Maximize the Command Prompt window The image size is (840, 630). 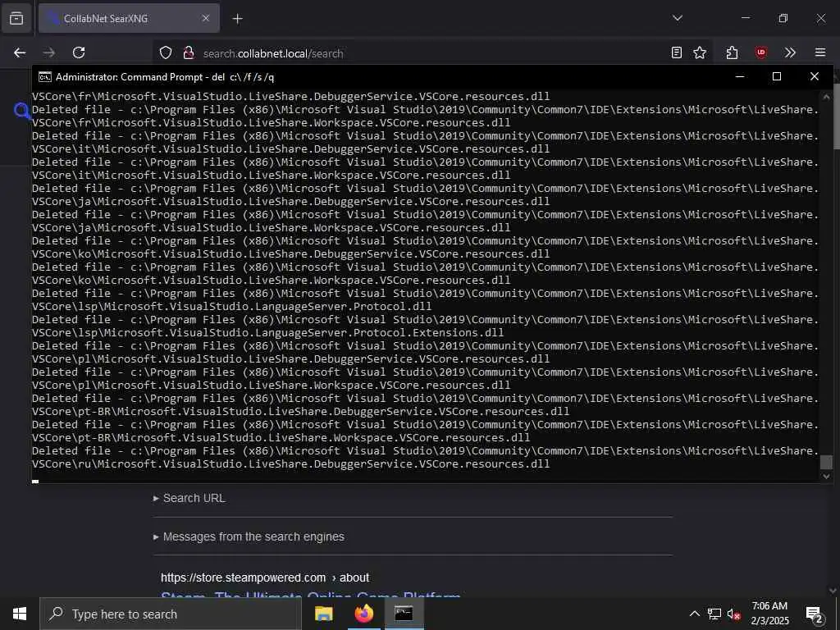pyautogui.click(x=777, y=76)
